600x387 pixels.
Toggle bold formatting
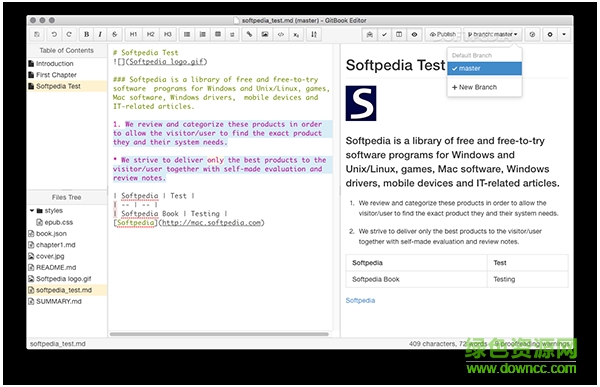(86, 34)
